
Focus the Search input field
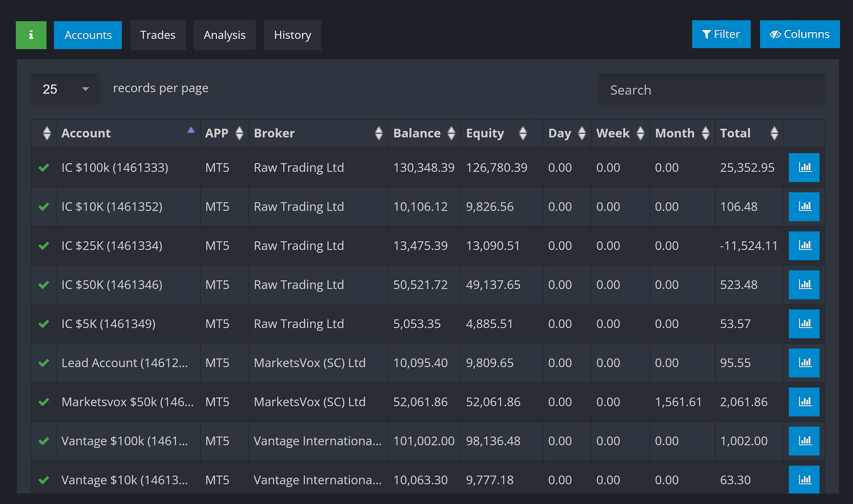pyautogui.click(x=711, y=90)
